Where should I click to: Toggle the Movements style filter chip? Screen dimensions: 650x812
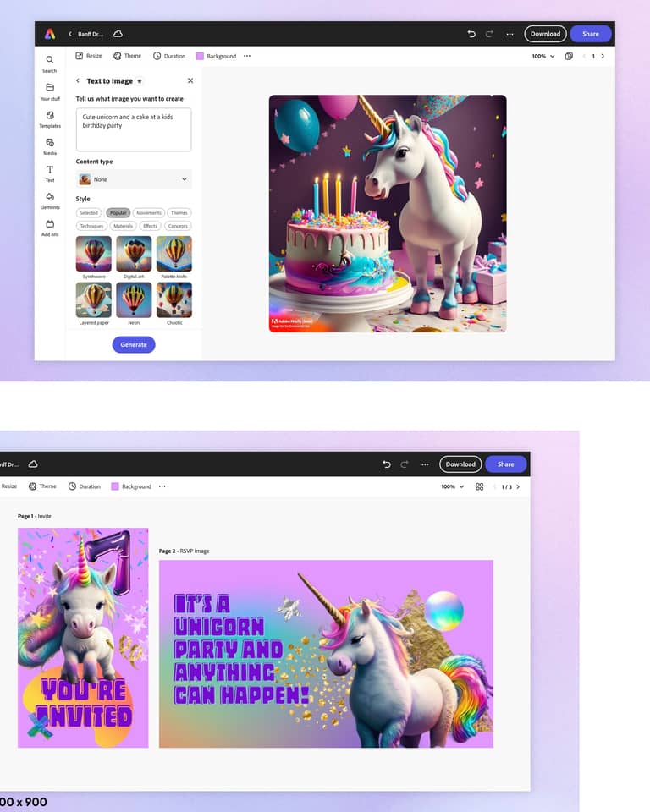click(x=148, y=213)
